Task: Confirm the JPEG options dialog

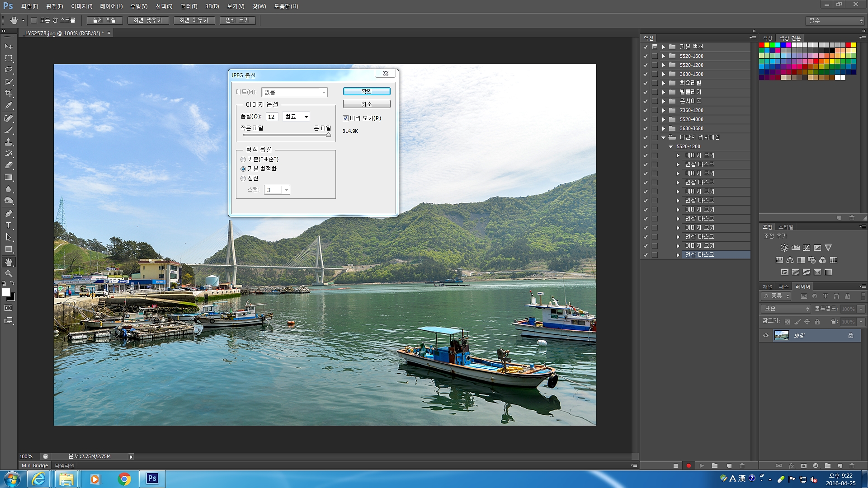Action: click(x=366, y=91)
